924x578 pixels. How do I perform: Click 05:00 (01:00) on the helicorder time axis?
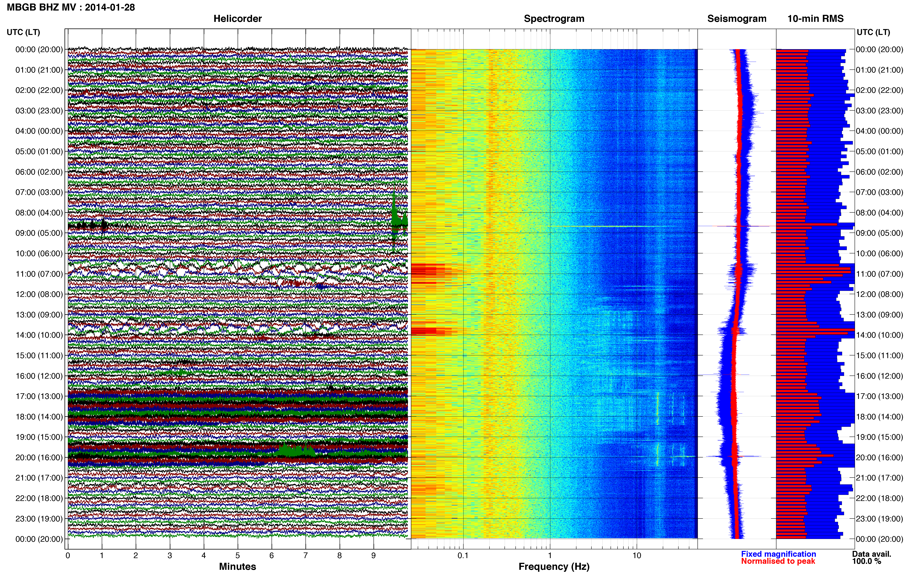click(x=39, y=151)
